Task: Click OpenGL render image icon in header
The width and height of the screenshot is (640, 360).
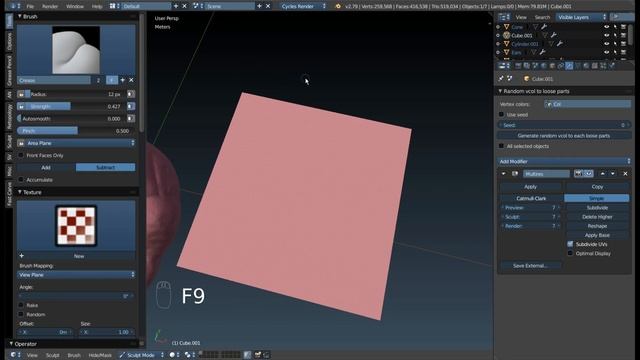Action: point(258,355)
